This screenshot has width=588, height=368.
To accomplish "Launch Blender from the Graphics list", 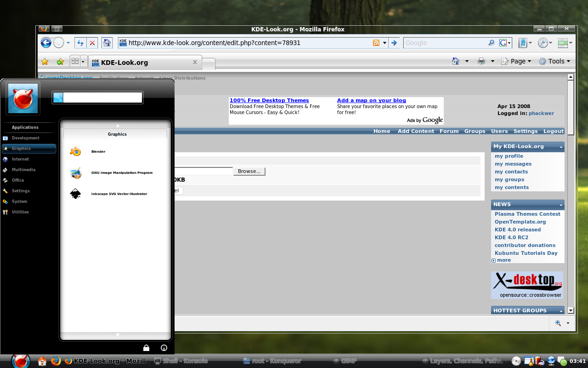I will tap(115, 151).
